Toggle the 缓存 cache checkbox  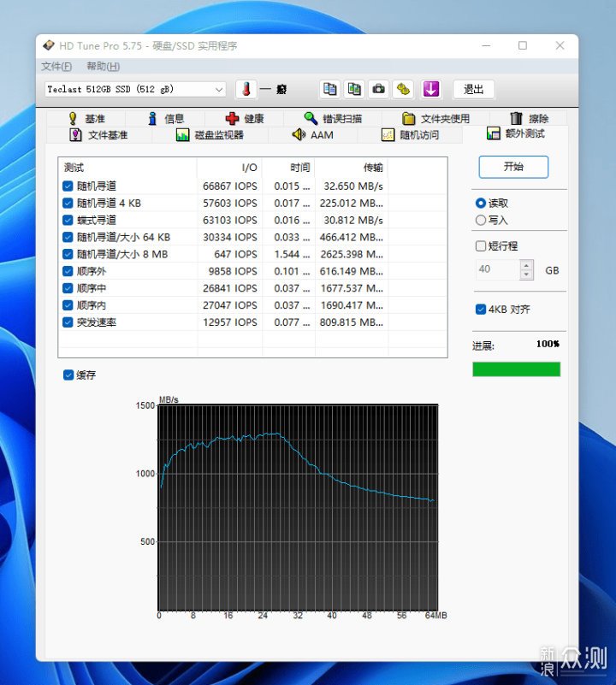[68, 375]
